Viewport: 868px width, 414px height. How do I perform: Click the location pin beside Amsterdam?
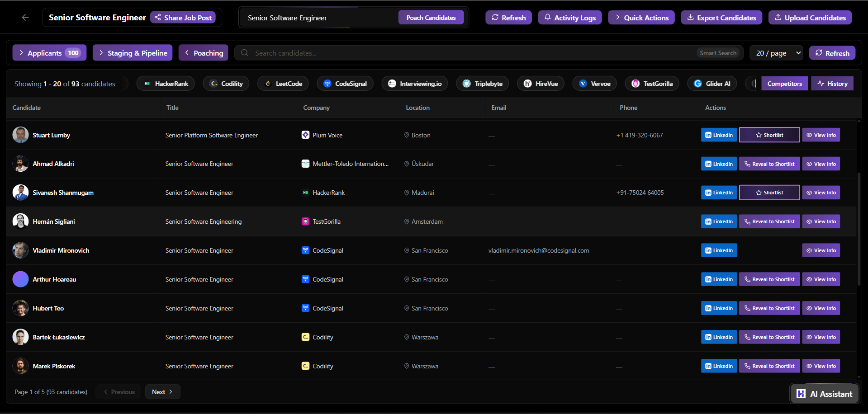pos(407,221)
